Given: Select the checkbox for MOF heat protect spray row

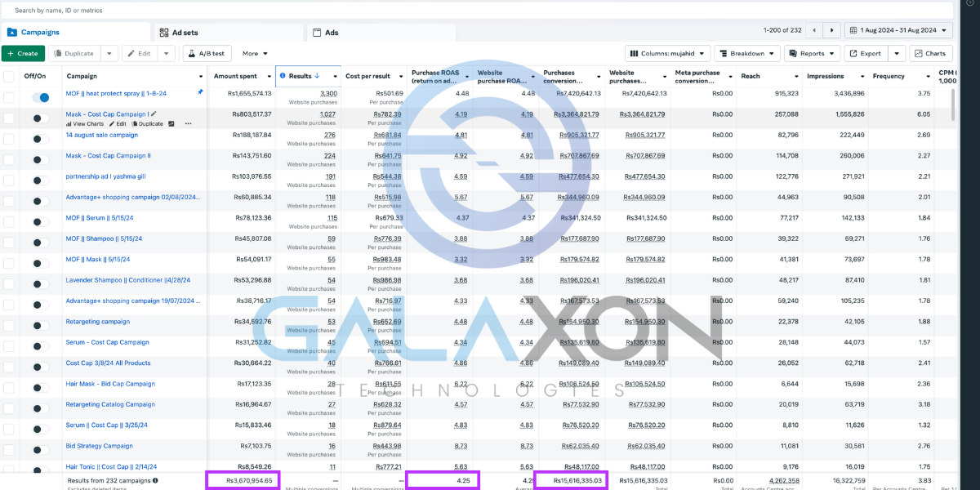Looking at the screenshot, I should [x=9, y=97].
